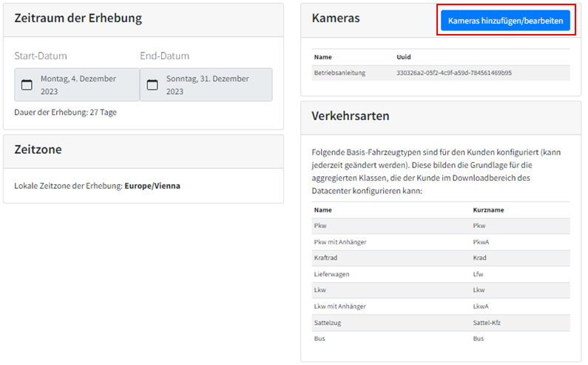Image resolution: width=588 pixels, height=365 pixels.
Task: Click the Kameras hinzufügen/bearbeiten button
Action: (505, 21)
